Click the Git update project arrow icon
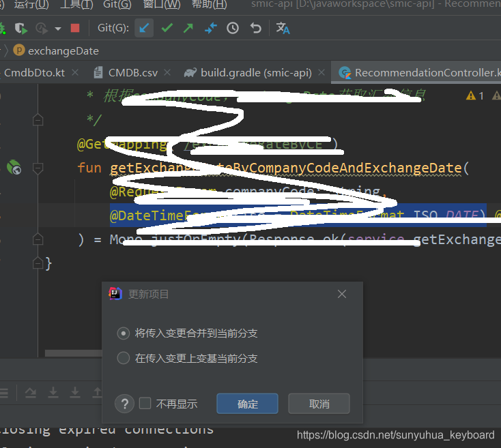The width and height of the screenshot is (501, 448). (144, 28)
